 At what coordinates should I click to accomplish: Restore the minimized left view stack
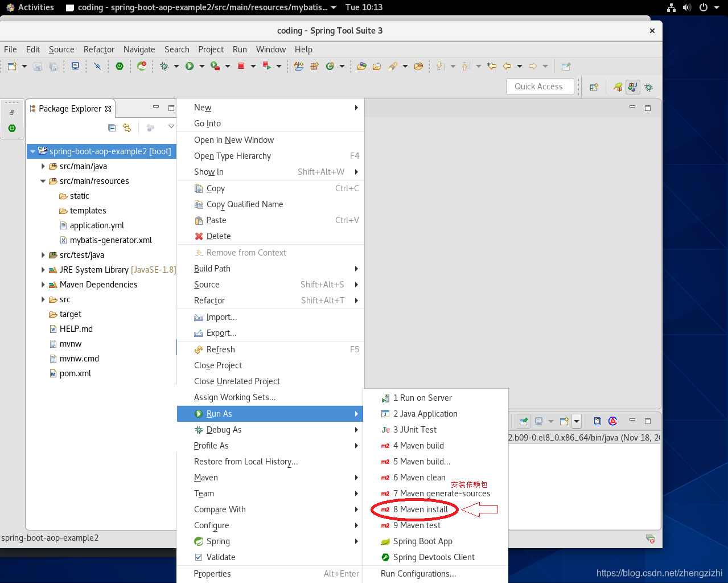pyautogui.click(x=12, y=113)
